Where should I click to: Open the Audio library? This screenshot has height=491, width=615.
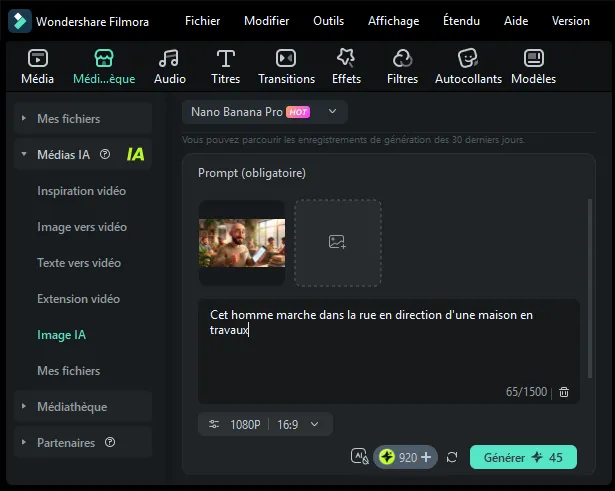[x=169, y=67]
